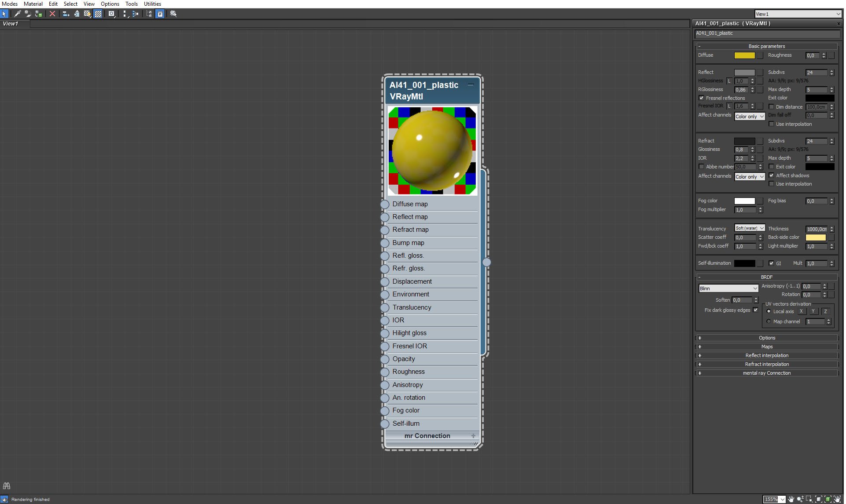Open Reflect Affect channels dropdown
The width and height of the screenshot is (846, 504).
click(x=750, y=117)
